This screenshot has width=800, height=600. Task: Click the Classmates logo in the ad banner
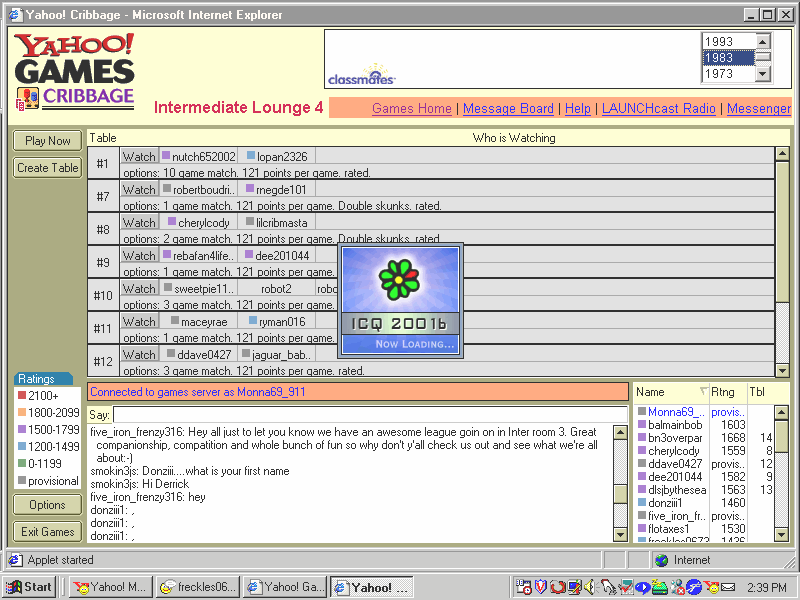361,76
